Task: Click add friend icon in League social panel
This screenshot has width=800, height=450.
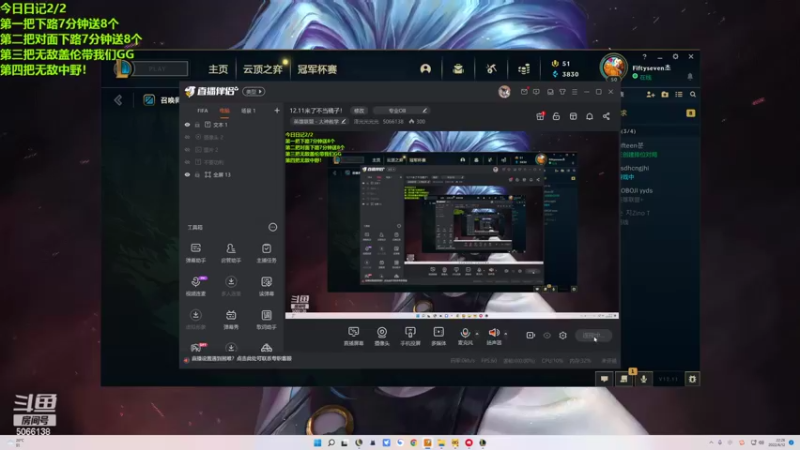Action: 651,94
